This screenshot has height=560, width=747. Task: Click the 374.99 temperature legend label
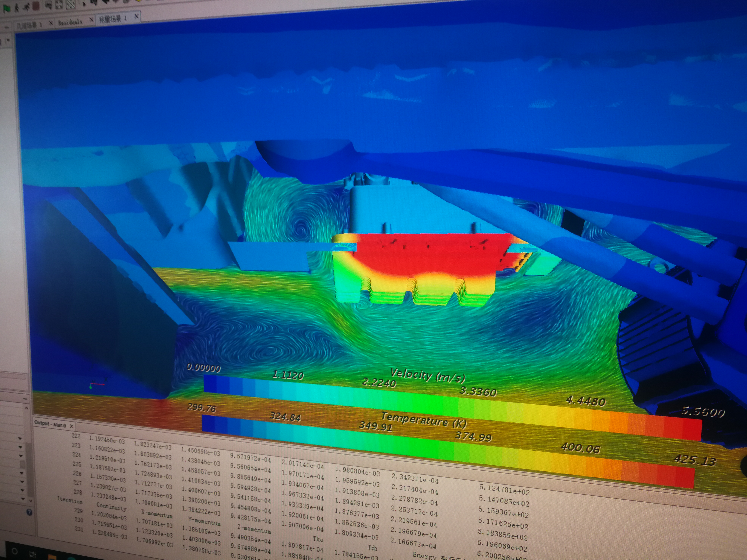pyautogui.click(x=473, y=437)
